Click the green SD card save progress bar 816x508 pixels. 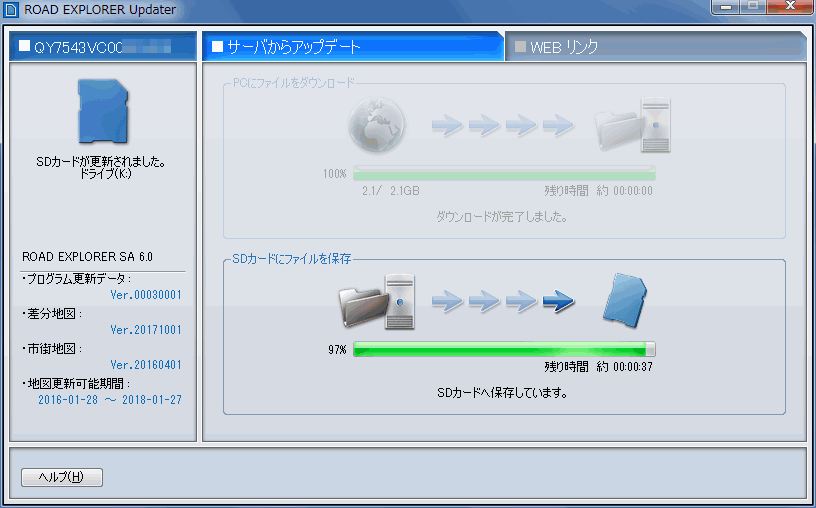(504, 349)
